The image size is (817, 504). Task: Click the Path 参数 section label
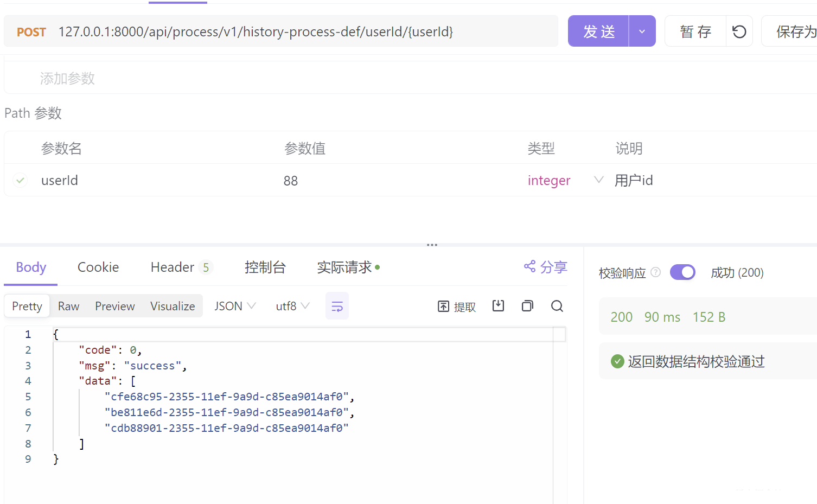coord(33,113)
